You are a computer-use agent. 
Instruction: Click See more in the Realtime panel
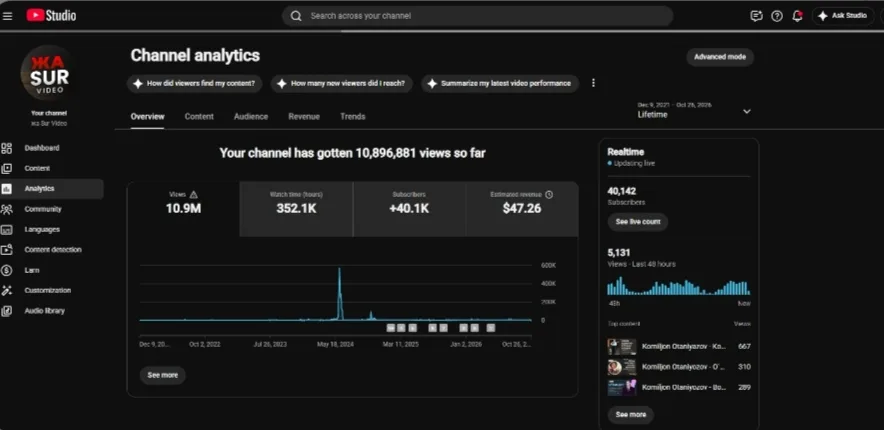coord(631,415)
